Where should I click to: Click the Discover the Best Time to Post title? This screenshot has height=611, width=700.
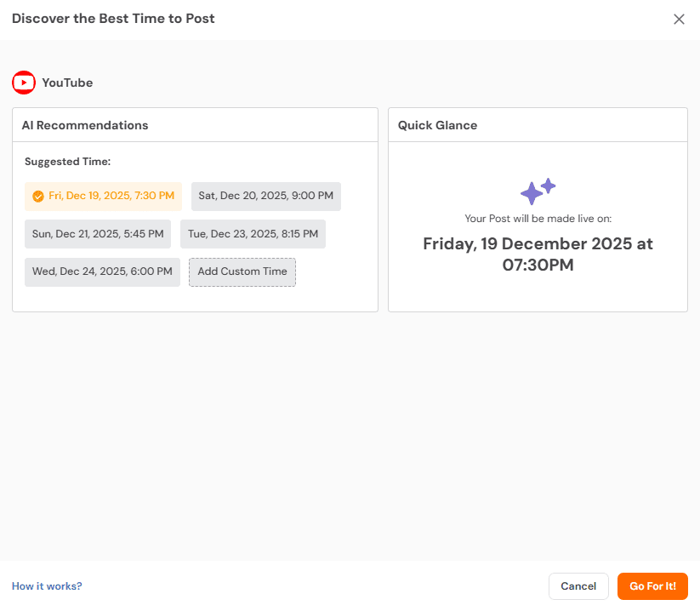pyautogui.click(x=113, y=19)
